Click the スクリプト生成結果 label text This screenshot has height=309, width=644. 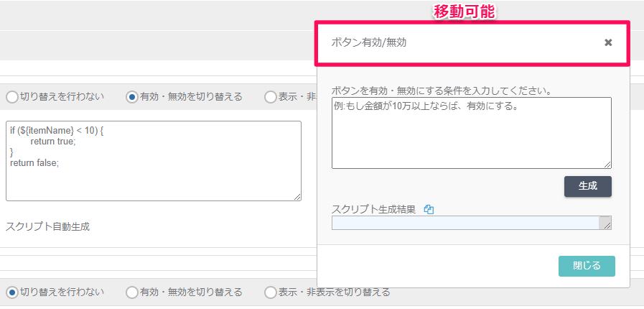374,210
